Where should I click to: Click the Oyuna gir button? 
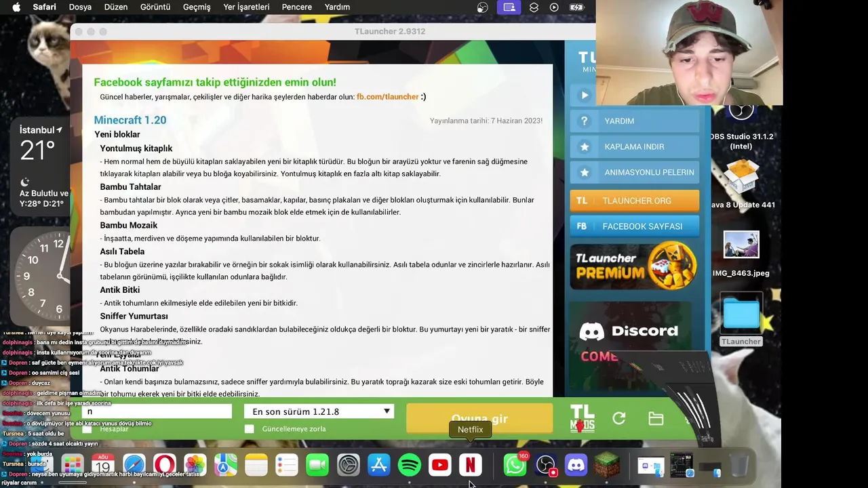coord(479,419)
